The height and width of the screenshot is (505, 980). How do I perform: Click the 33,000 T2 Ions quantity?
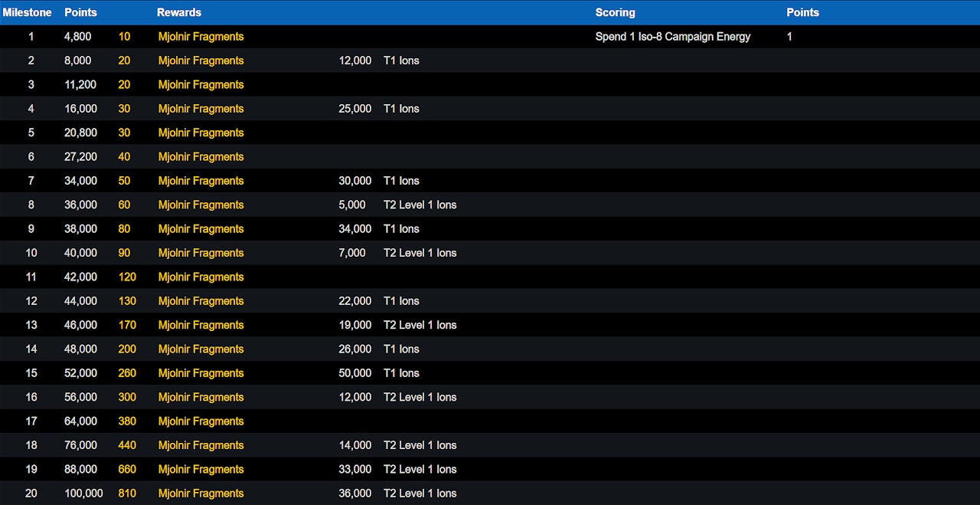coord(355,469)
